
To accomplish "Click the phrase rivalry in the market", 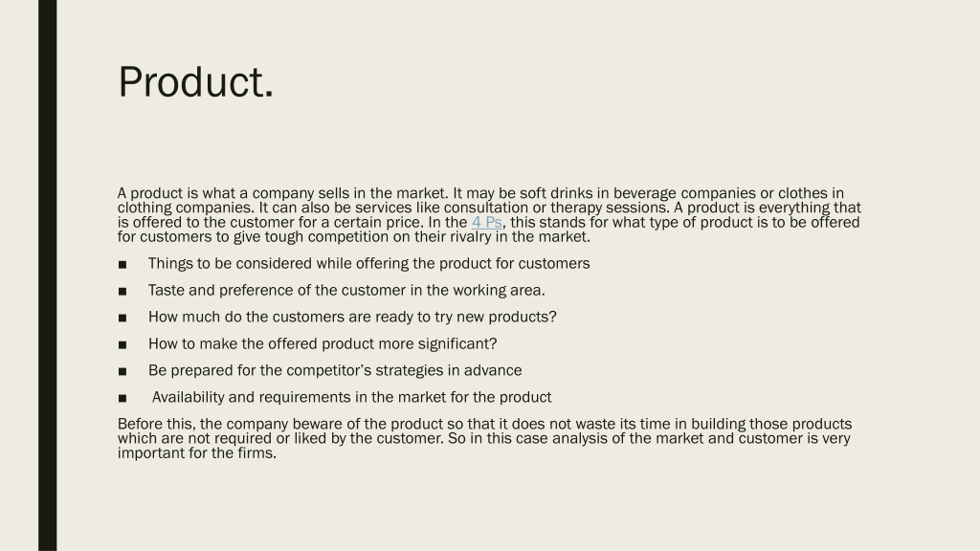I will point(520,237).
